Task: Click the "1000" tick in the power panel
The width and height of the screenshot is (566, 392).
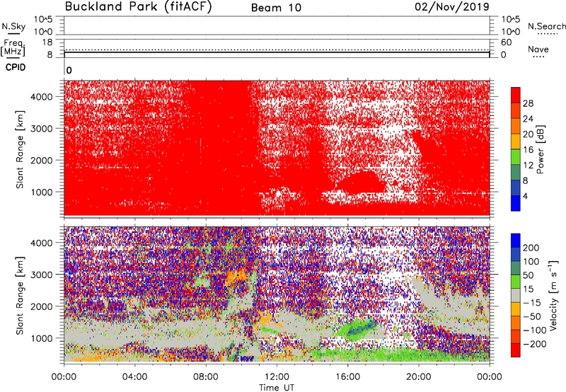Action: coord(42,192)
